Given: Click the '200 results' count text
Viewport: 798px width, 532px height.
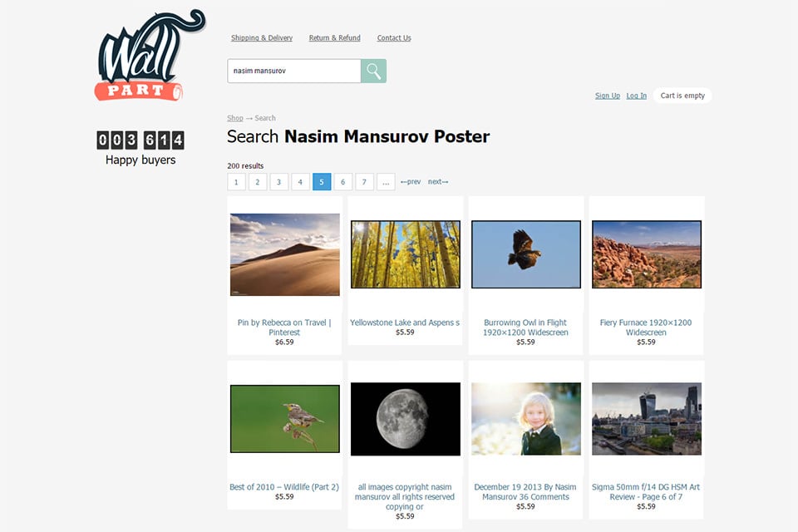Looking at the screenshot, I should [x=245, y=166].
